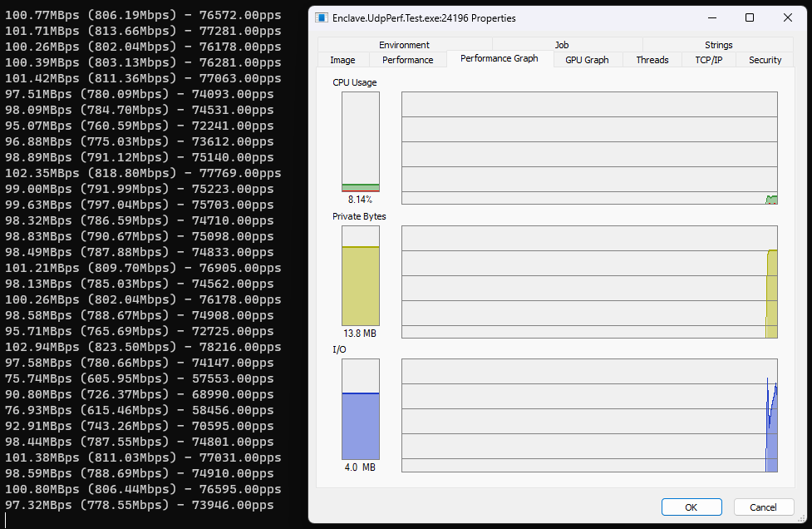812x529 pixels.
Task: Select the Image tab
Action: click(x=342, y=60)
